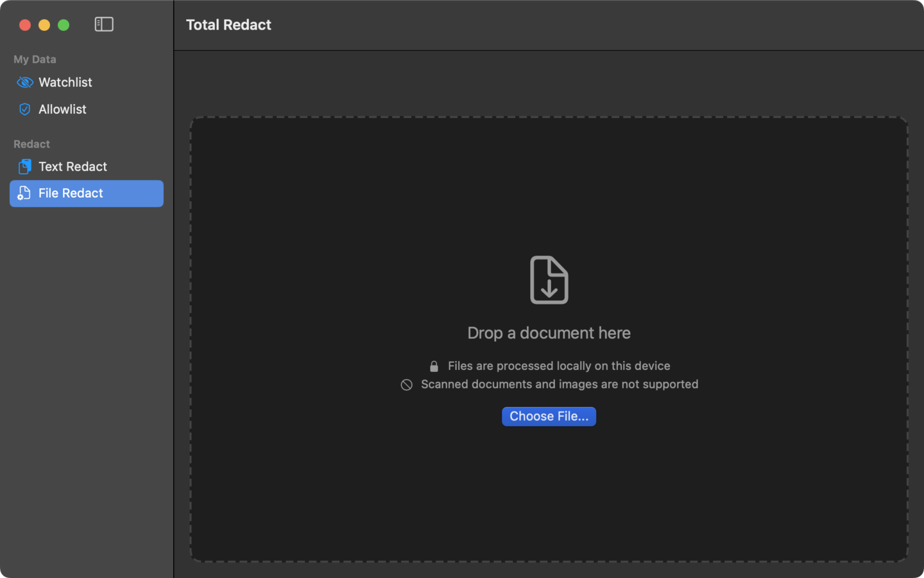Switch to Text Redact
Viewport: 924px width, 578px height.
87,167
